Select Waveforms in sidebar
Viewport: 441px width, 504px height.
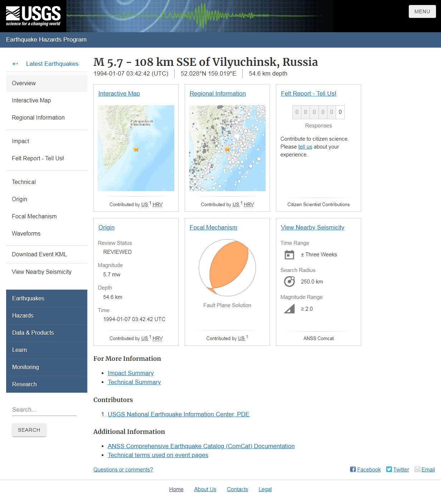click(x=47, y=233)
